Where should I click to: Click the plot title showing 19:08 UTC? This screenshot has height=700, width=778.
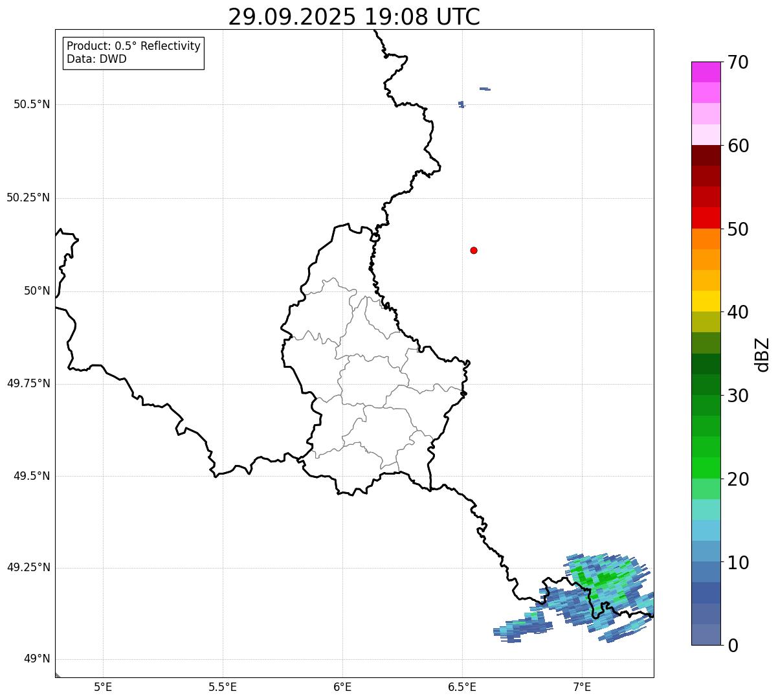pos(354,17)
